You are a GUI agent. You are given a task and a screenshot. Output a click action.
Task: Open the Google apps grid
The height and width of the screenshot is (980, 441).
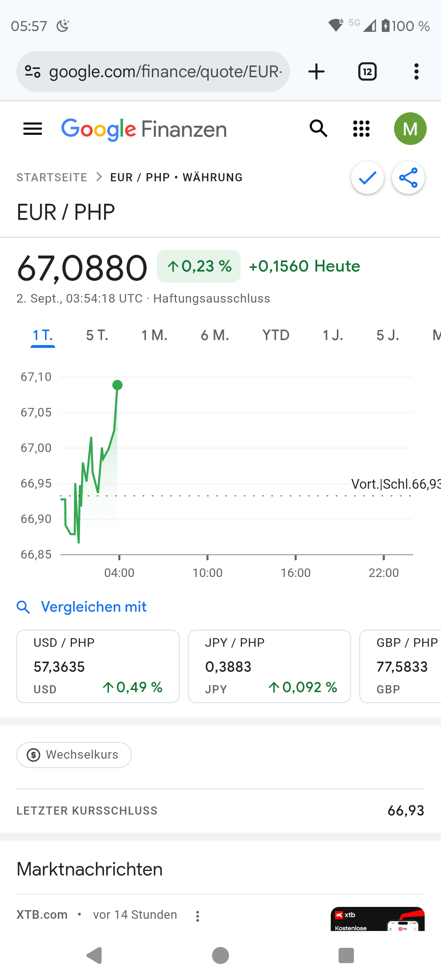point(361,129)
